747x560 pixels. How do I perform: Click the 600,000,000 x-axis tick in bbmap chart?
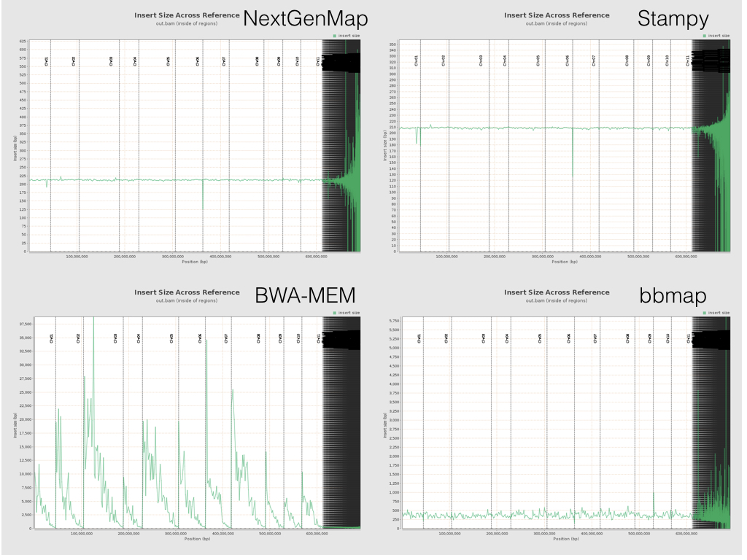(x=686, y=534)
